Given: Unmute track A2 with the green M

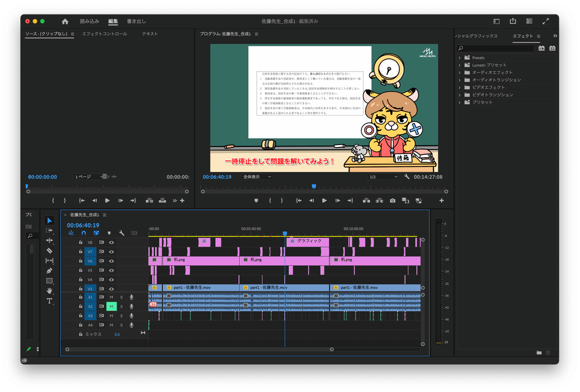Looking at the screenshot, I should coord(111,306).
